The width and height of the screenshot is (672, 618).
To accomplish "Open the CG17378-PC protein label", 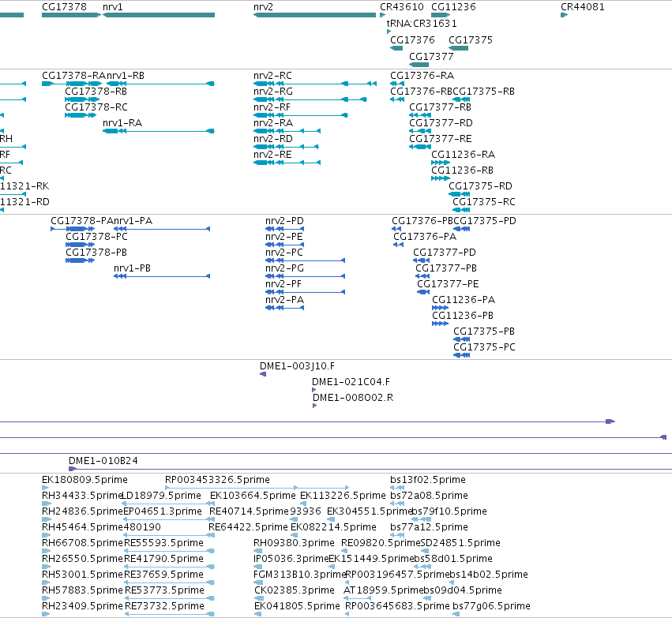I will (x=97, y=237).
